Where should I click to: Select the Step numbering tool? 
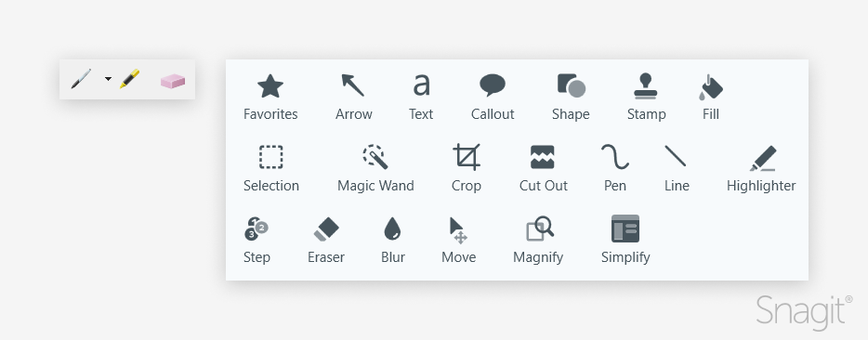click(x=256, y=241)
